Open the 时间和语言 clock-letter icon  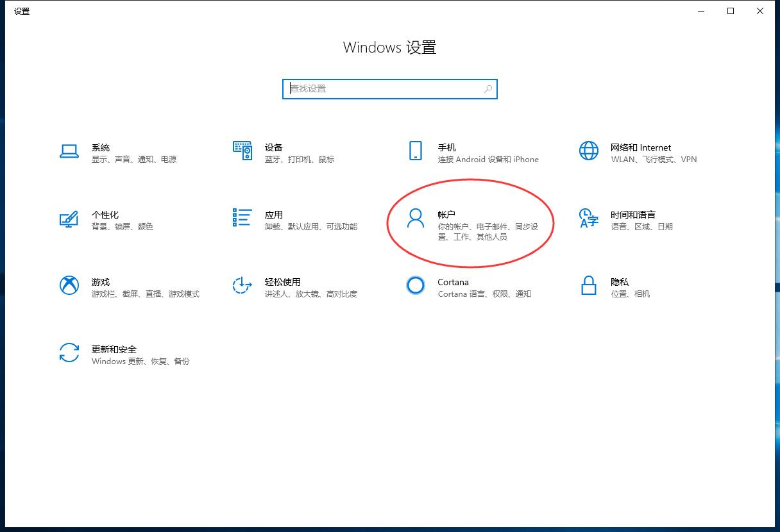pyautogui.click(x=588, y=218)
